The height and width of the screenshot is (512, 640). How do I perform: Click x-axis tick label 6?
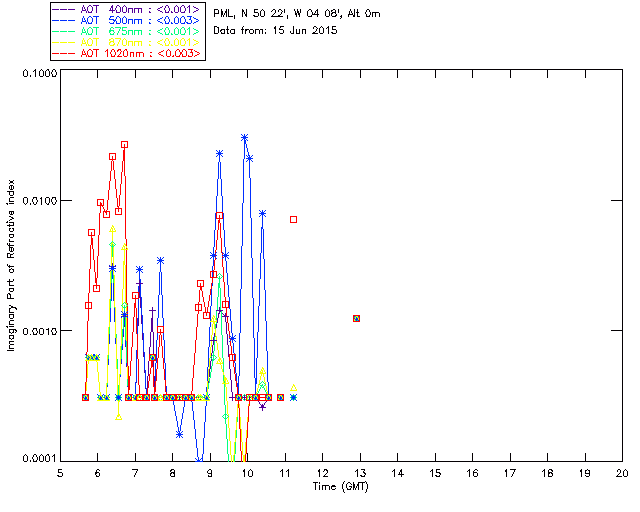98,473
